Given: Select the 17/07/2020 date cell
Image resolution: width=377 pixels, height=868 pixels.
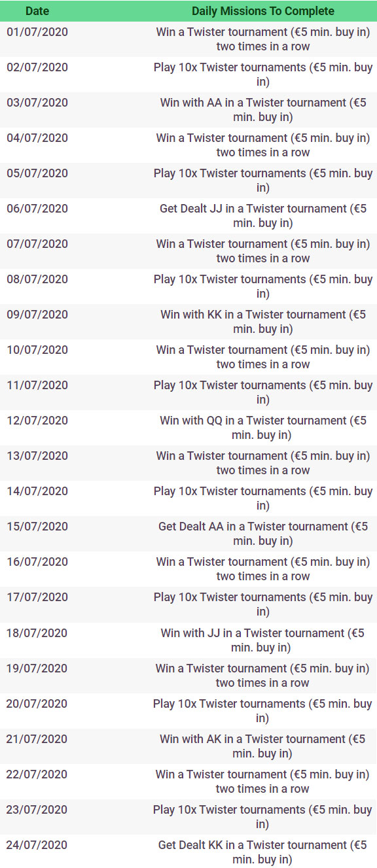Looking at the screenshot, I should coord(37,597).
